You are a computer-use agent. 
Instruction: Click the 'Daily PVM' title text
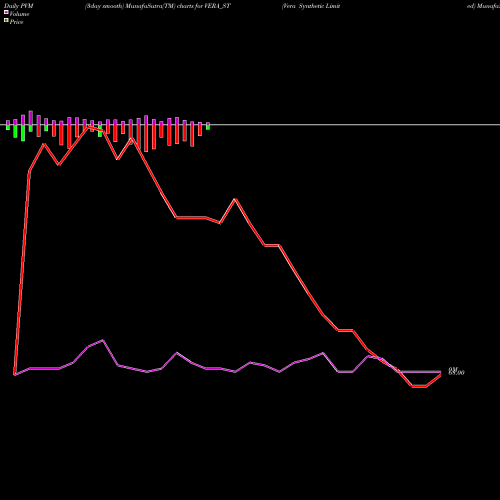pos(19,6)
